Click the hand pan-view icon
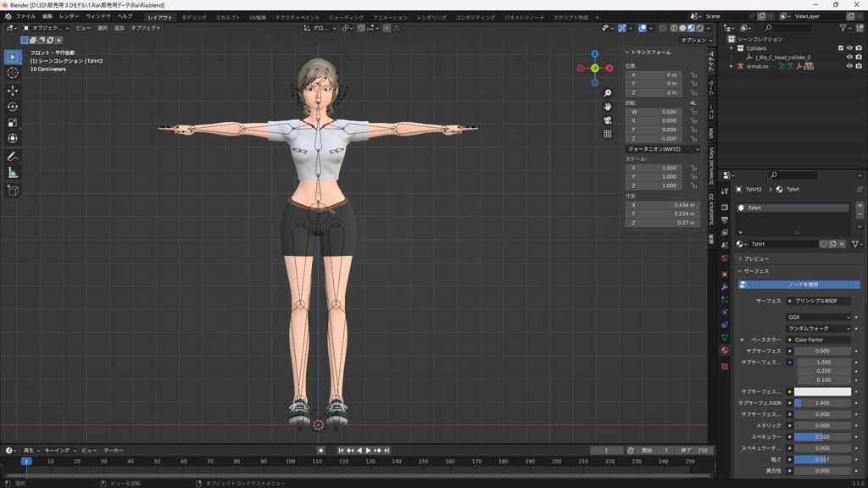The image size is (868, 488). point(608,106)
